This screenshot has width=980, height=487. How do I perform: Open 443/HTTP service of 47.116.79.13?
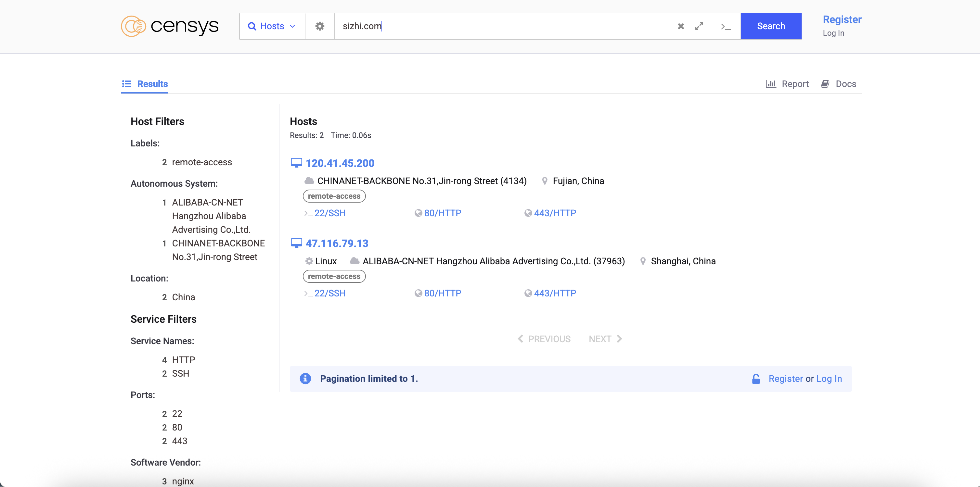tap(555, 293)
